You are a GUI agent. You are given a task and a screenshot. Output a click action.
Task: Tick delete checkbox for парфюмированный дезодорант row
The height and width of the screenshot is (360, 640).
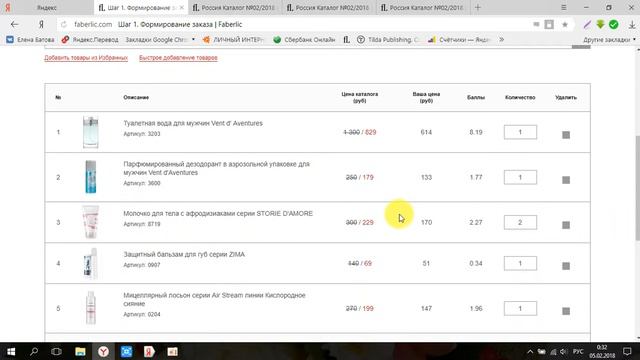[x=566, y=180]
